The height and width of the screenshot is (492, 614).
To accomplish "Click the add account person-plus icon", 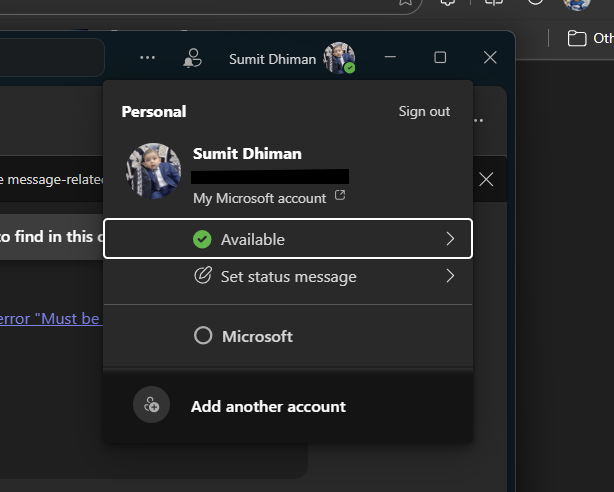I will tap(152, 405).
